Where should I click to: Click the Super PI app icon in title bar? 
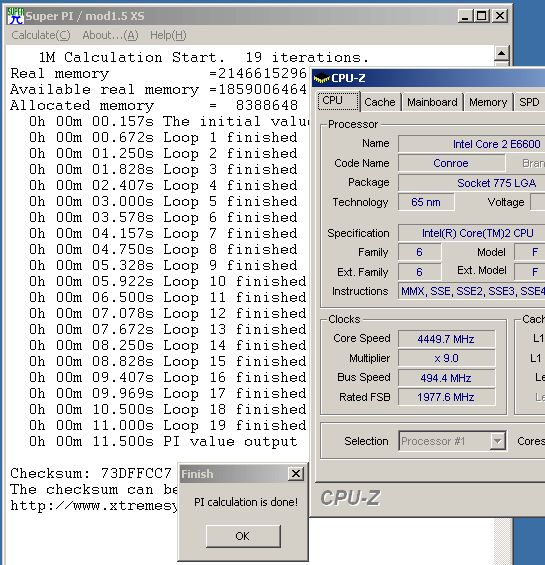point(15,16)
